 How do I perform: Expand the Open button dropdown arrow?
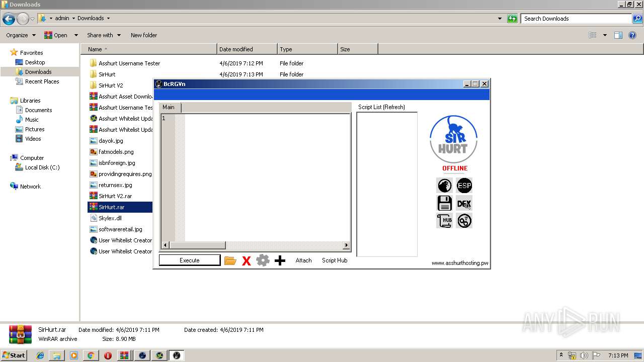[76, 35]
